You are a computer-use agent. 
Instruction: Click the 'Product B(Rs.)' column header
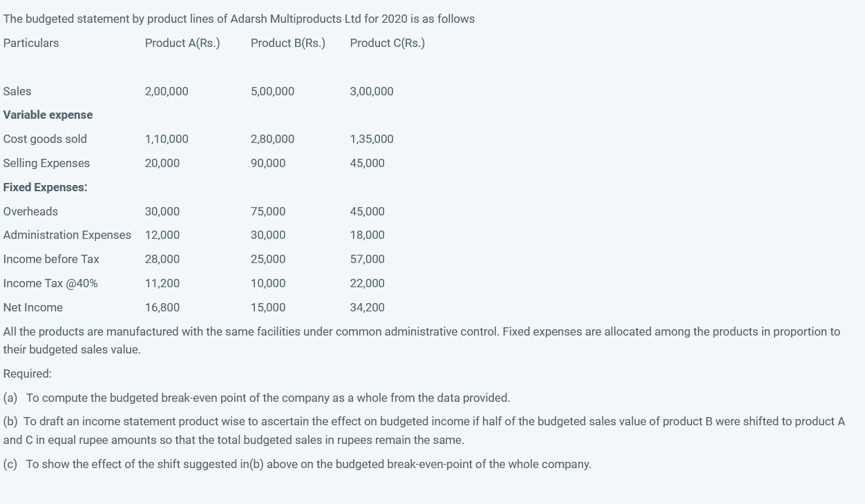click(287, 43)
